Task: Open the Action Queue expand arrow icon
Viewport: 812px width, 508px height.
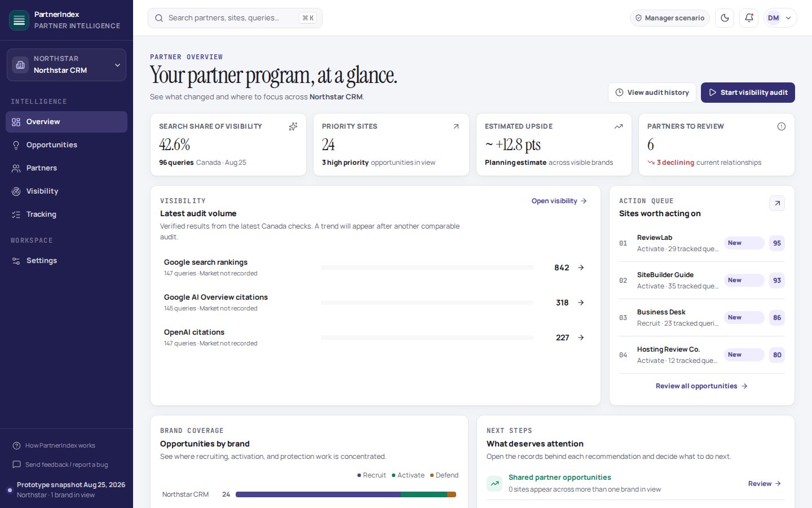Action: (x=777, y=203)
